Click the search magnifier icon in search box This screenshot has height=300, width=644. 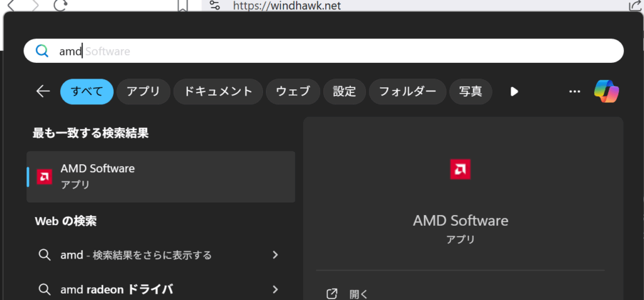coord(42,51)
